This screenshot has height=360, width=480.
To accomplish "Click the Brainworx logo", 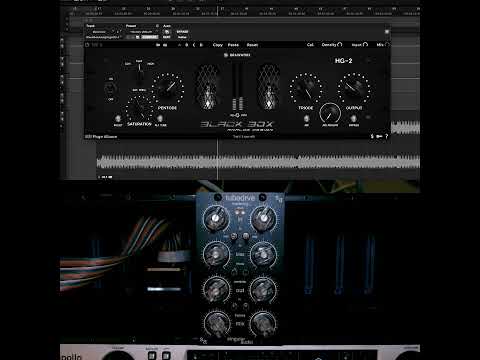I will pyautogui.click(x=237, y=55).
